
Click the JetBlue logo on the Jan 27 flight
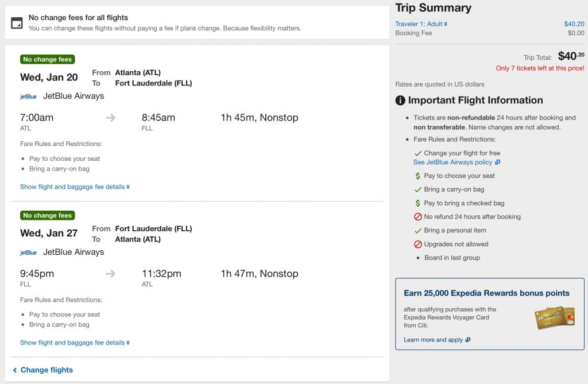pyautogui.click(x=28, y=253)
